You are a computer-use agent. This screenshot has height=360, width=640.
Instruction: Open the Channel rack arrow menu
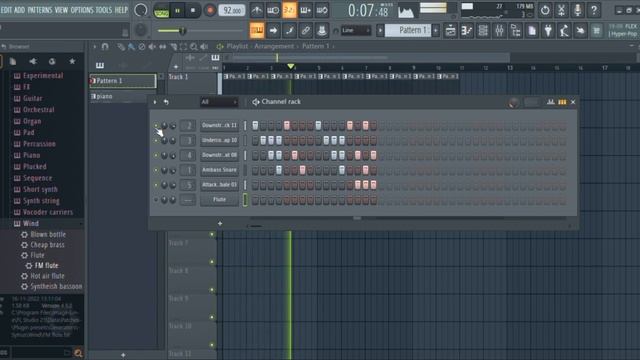(x=155, y=102)
